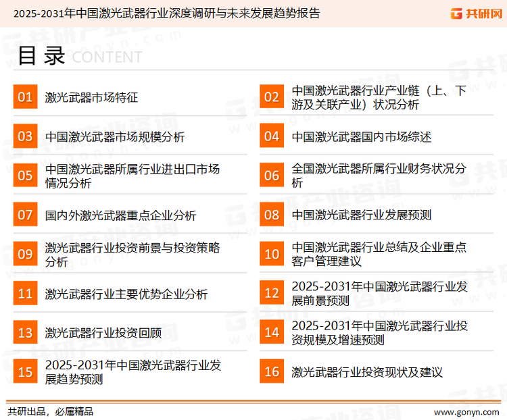This screenshot has width=507, height=420.
Task: Click the orange 08 number box
Action: (272, 215)
